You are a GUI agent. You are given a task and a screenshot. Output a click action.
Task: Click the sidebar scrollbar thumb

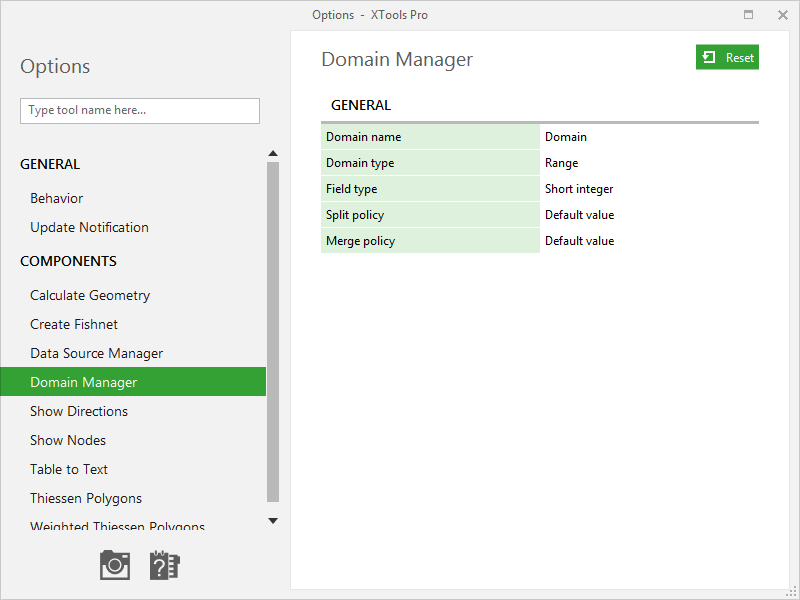click(273, 332)
